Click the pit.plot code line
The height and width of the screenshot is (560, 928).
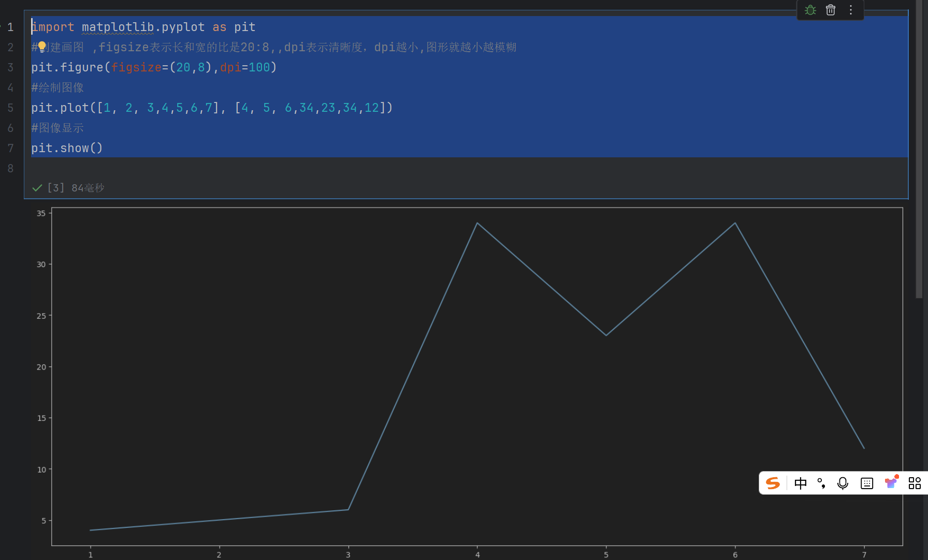pyautogui.click(x=212, y=108)
